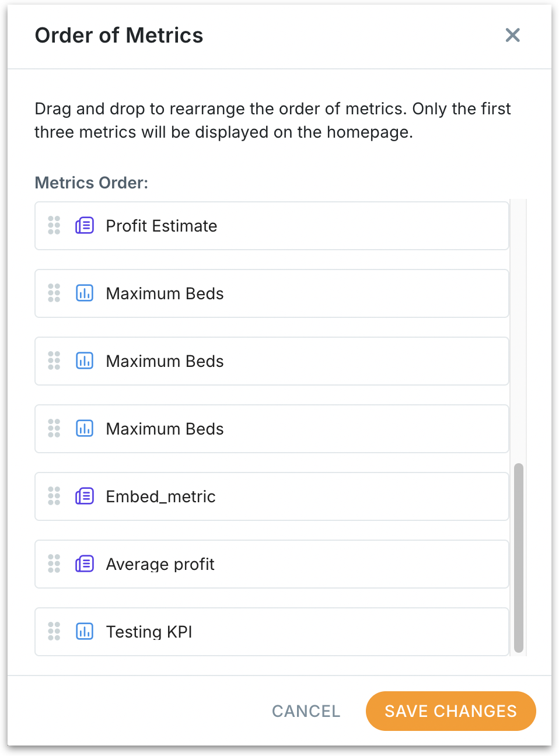Select the Embed_metric list item
Viewport: 559px width, 756px height.
271,496
